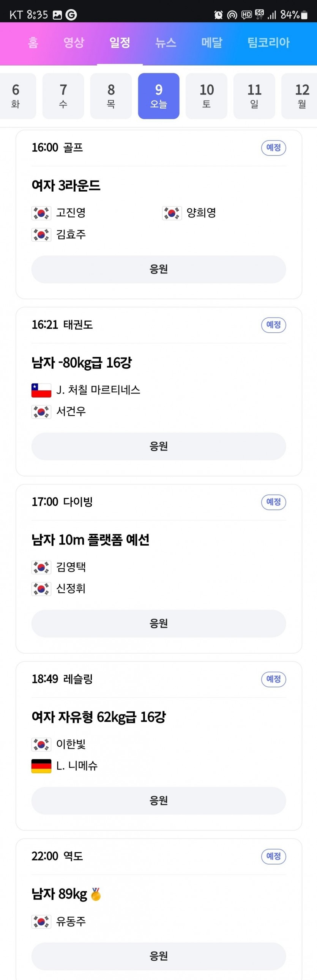Screen dimensions: 317x980
Task: Select date 11 일 in date strip
Action: (254, 96)
